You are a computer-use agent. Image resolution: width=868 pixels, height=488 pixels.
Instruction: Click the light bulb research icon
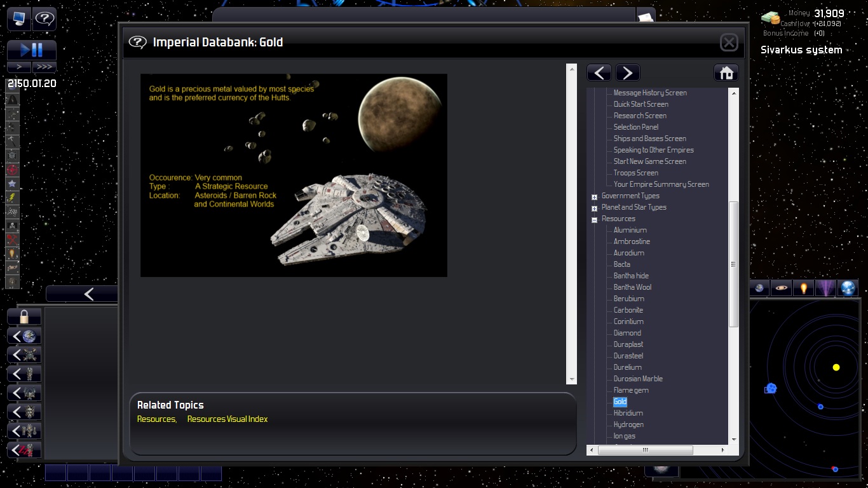[x=12, y=254]
